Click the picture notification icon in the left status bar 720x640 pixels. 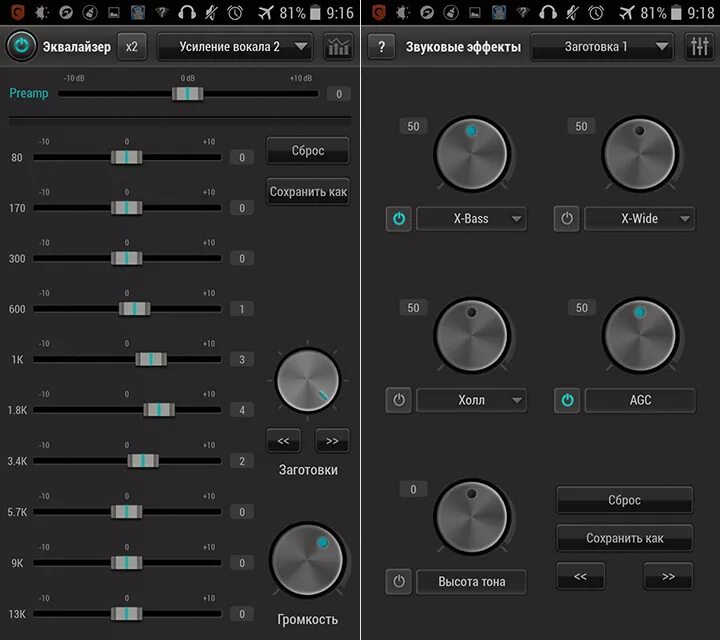[x=114, y=13]
